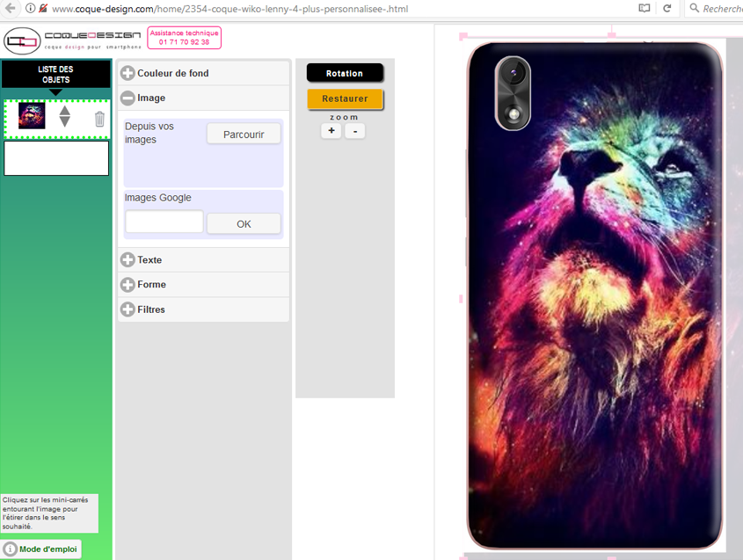Expand the Forme section
The height and width of the screenshot is (560, 743).
point(203,284)
